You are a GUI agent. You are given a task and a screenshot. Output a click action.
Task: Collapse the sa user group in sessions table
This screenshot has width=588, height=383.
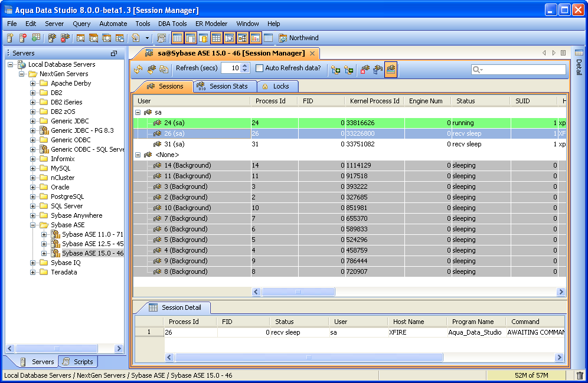[138, 113]
